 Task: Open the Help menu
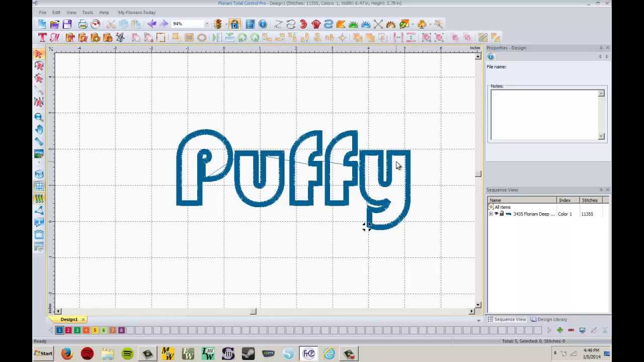(104, 12)
